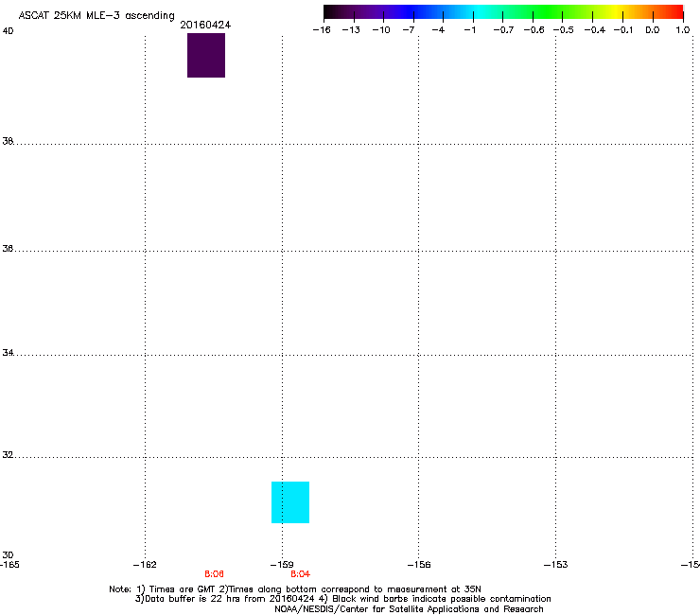Click the color scale bar legend

503,12
